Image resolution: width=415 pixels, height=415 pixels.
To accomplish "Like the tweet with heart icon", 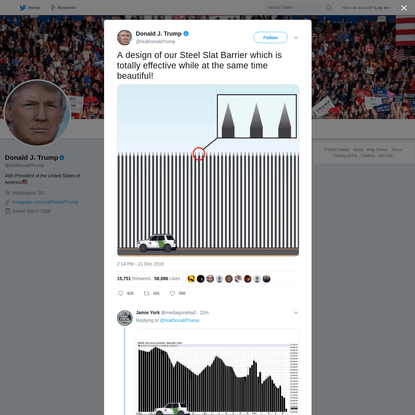I will point(172,293).
